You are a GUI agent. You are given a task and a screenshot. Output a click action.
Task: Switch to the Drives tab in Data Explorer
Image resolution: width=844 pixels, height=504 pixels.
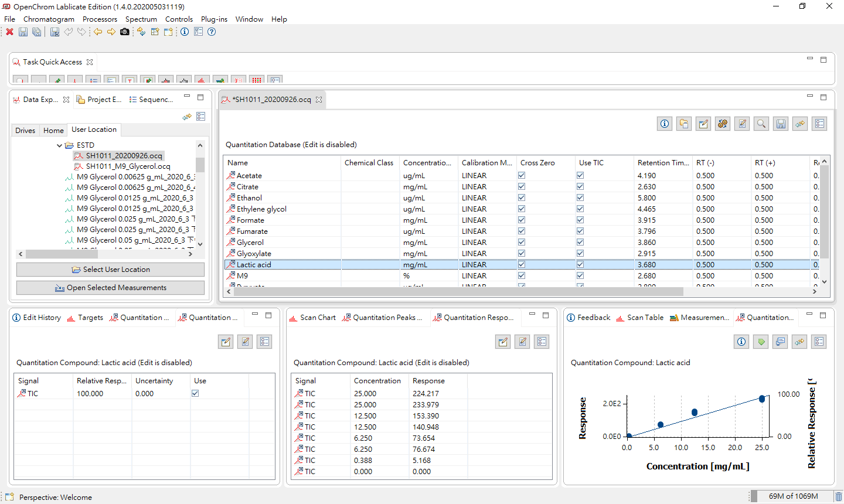25,130
